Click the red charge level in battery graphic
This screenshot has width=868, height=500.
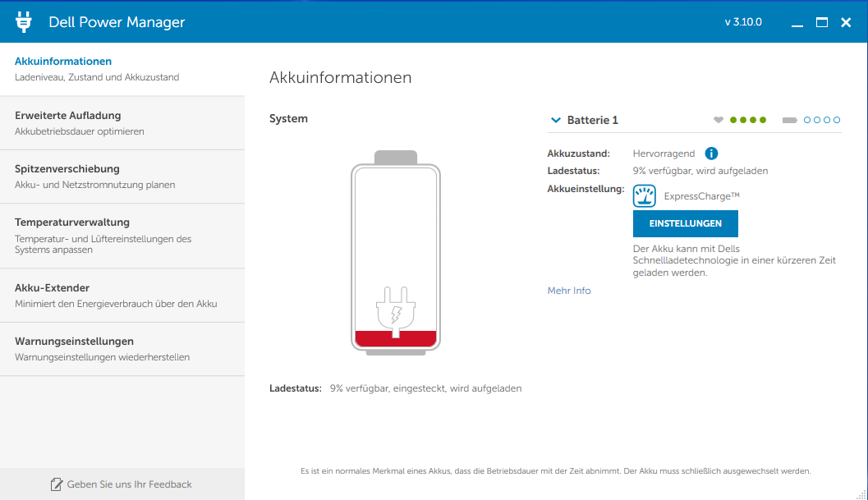(395, 338)
